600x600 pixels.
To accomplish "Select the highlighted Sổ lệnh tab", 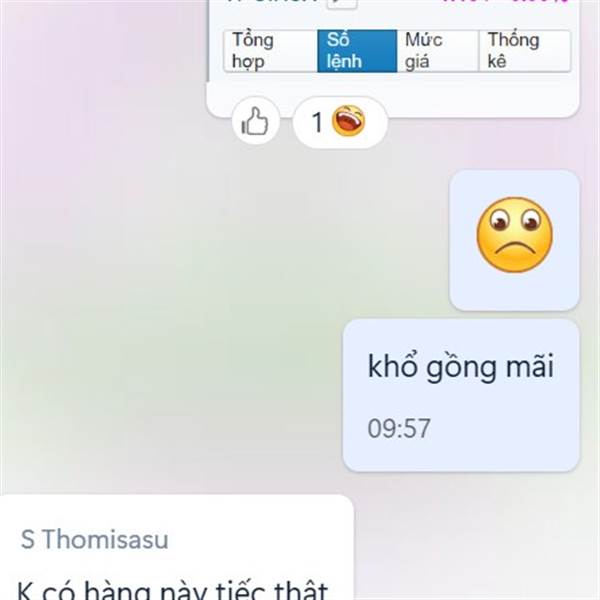I will point(357,51).
